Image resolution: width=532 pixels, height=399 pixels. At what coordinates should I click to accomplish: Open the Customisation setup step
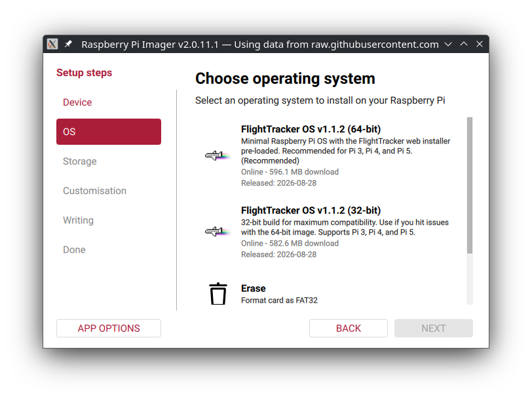[109, 191]
